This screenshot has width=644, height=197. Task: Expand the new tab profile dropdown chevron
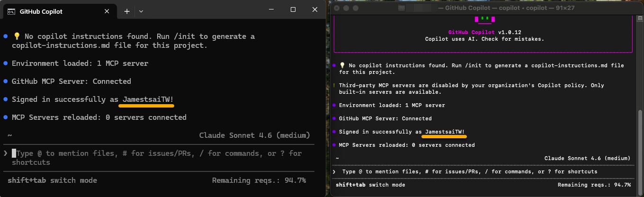(141, 11)
